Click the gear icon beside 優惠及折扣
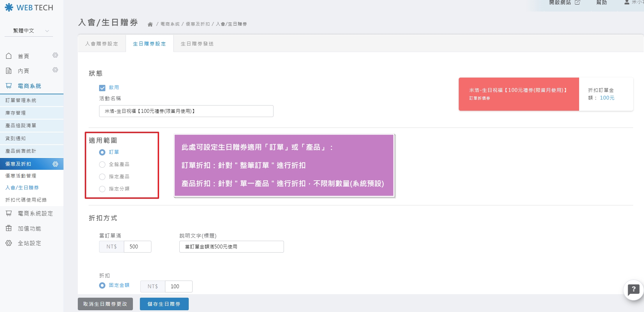The height and width of the screenshot is (312, 644). 55,164
